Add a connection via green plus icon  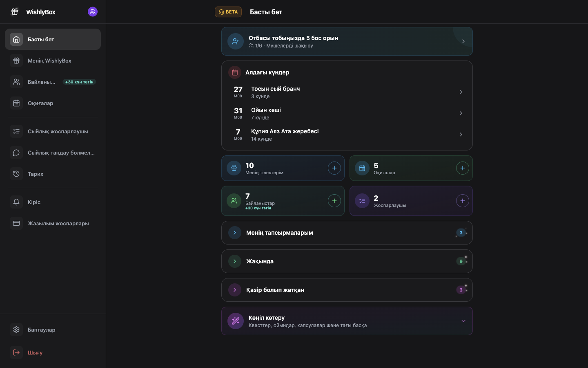334,201
